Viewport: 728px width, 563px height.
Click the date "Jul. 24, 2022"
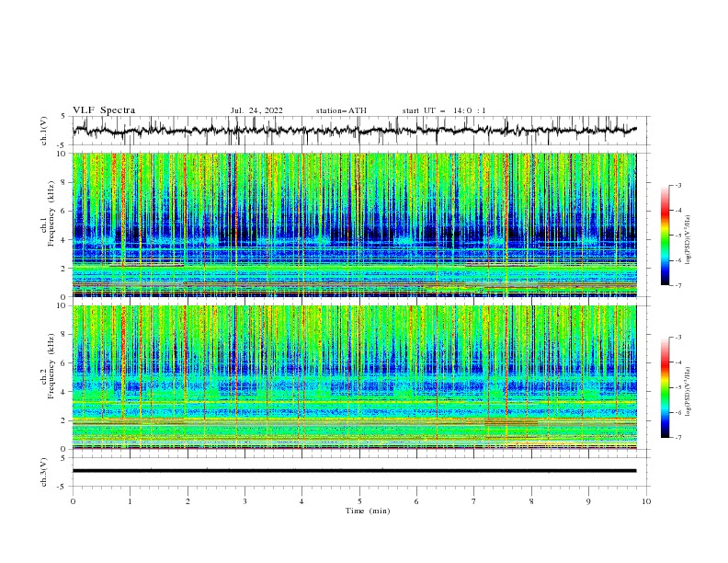pyautogui.click(x=256, y=110)
